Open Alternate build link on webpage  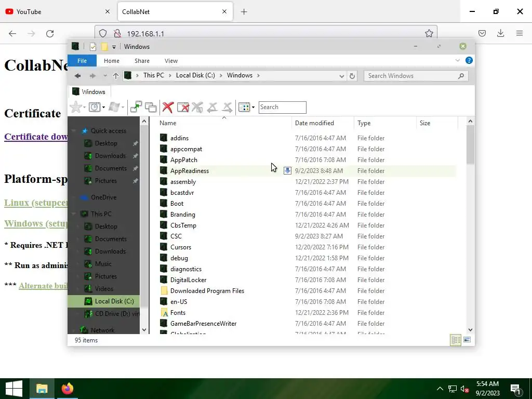(43, 286)
